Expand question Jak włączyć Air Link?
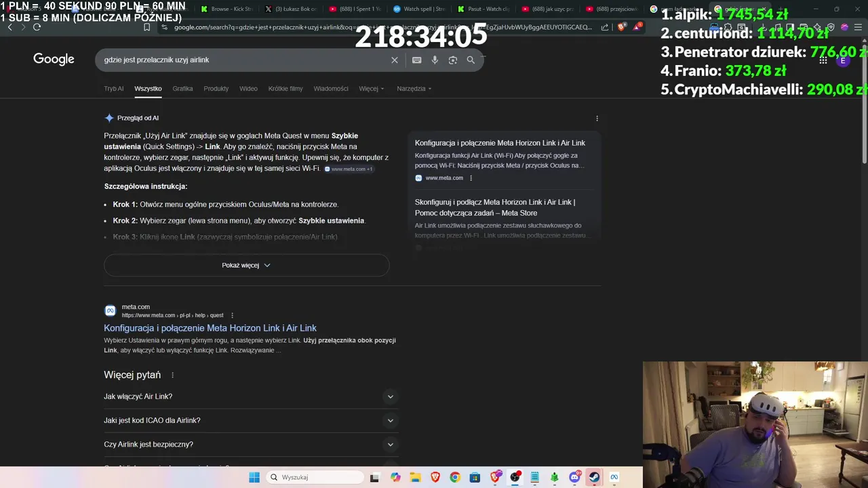Screen dimensions: 868x488 (251, 396)
